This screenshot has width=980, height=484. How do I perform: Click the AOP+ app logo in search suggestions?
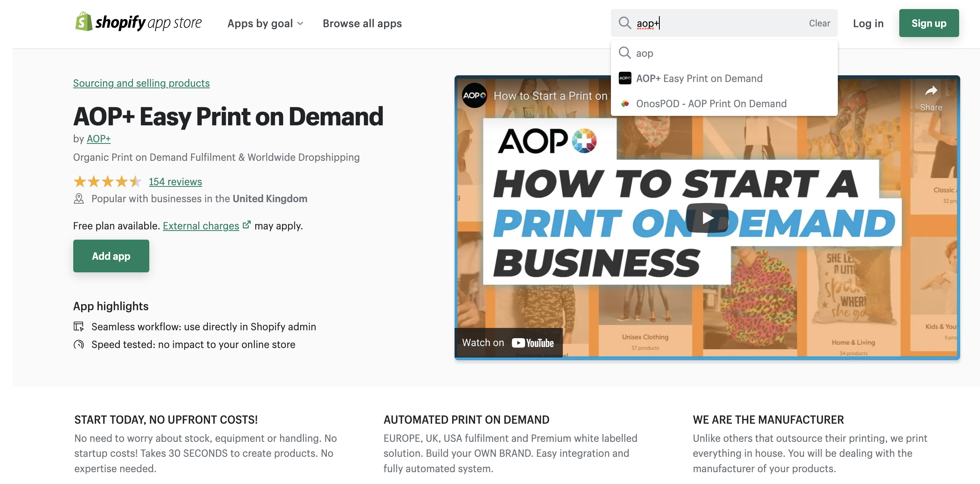pyautogui.click(x=625, y=78)
